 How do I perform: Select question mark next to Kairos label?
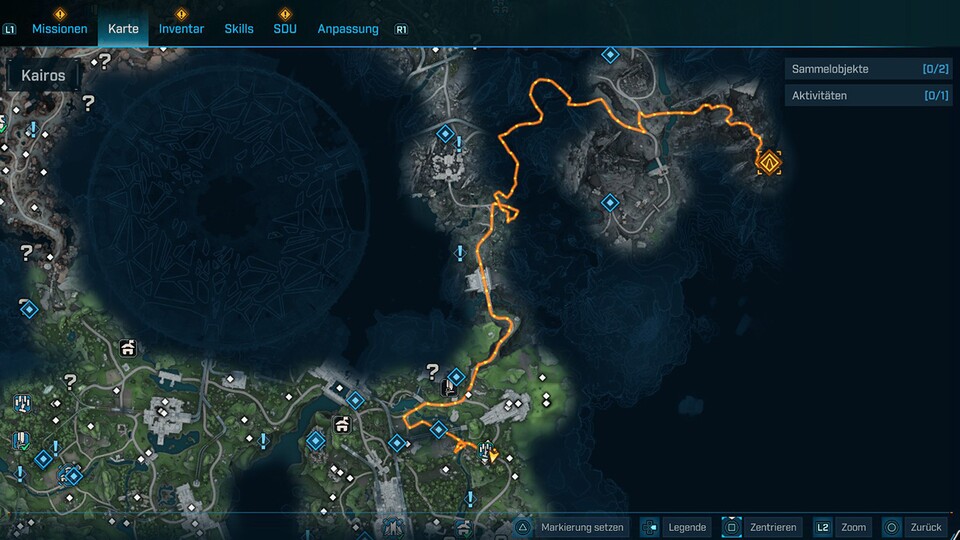coord(105,61)
